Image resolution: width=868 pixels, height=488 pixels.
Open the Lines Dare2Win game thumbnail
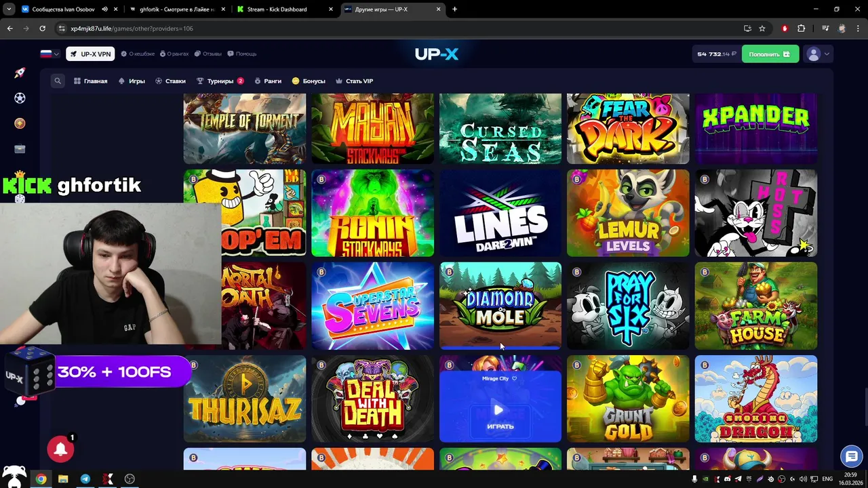point(500,213)
